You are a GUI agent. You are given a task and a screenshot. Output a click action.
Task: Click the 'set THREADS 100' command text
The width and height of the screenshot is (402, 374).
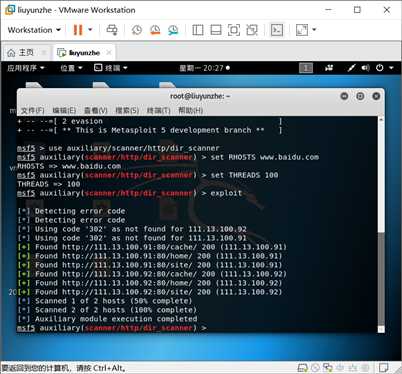pos(244,175)
